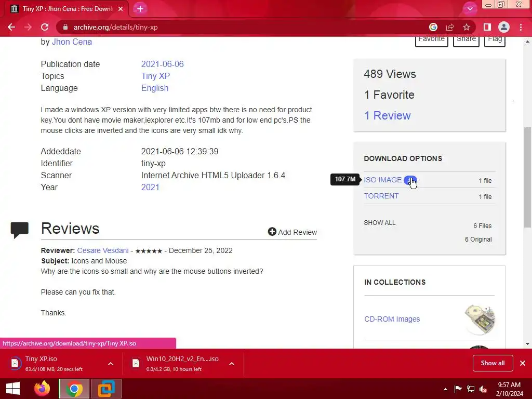Click the Flag button
Viewport: 532px width, 399px height.
point(495,40)
